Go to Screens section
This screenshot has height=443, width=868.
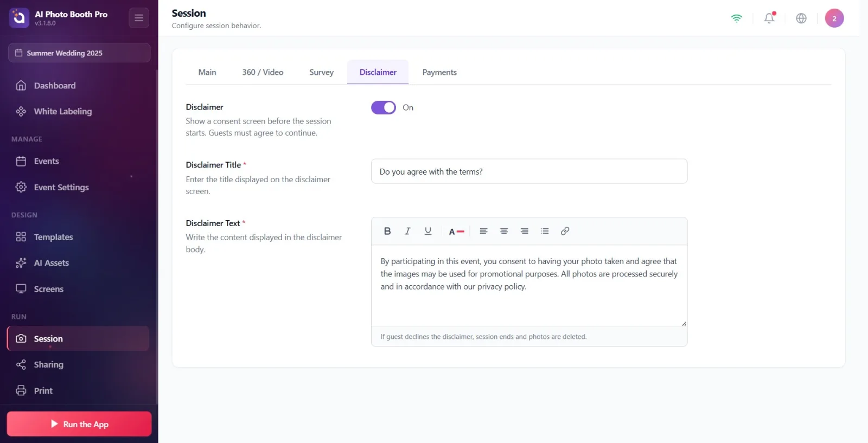(79, 289)
